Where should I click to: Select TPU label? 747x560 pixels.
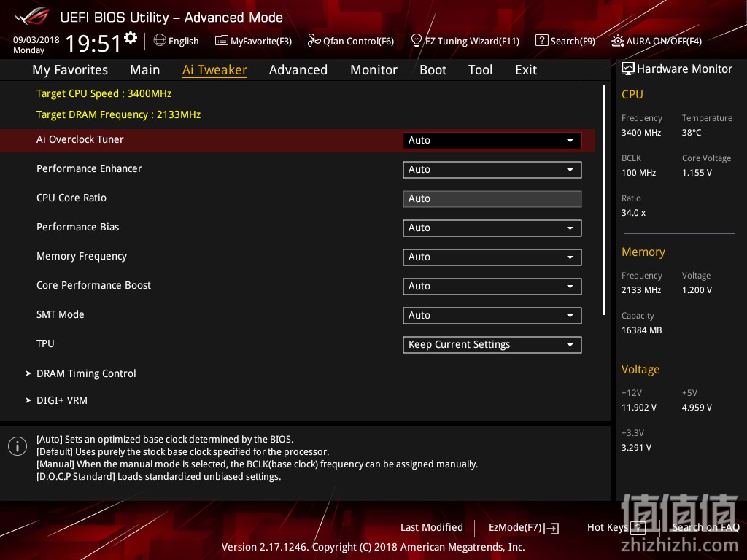point(45,343)
